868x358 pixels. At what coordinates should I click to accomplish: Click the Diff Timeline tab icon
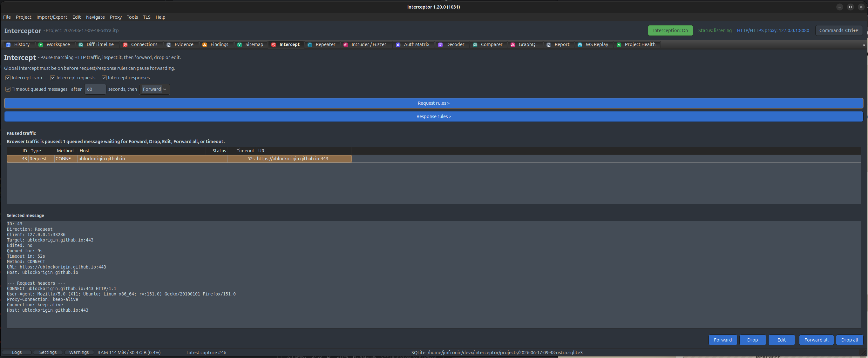tap(81, 45)
